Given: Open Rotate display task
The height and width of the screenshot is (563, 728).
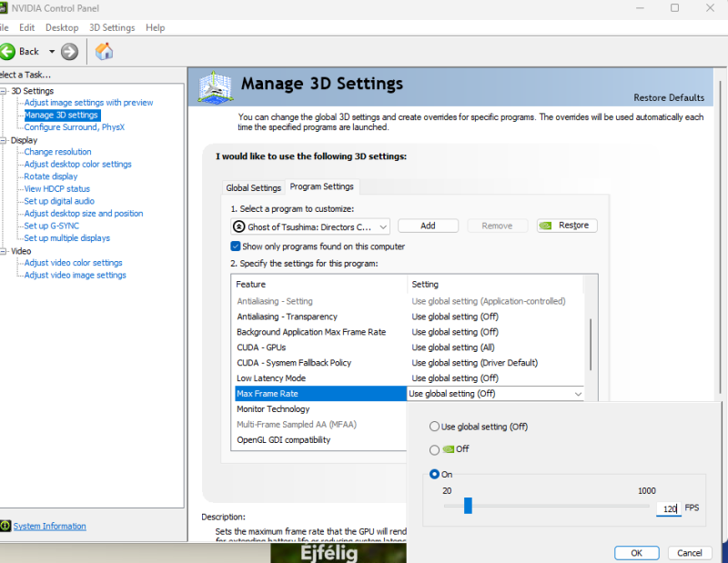Looking at the screenshot, I should pyautogui.click(x=51, y=176).
